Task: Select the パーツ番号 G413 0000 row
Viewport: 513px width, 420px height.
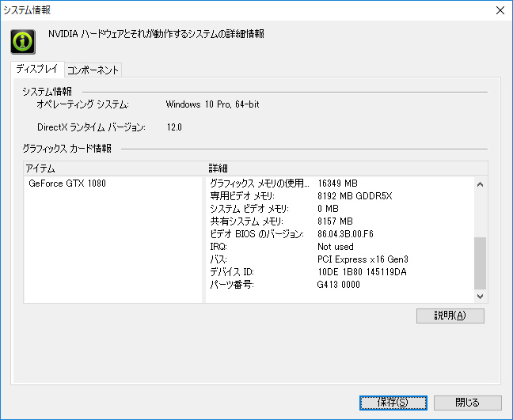Action: tap(340, 285)
